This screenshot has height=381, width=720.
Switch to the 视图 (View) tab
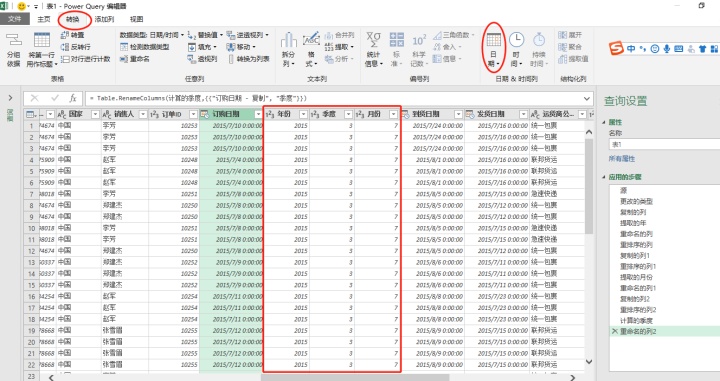(136, 19)
